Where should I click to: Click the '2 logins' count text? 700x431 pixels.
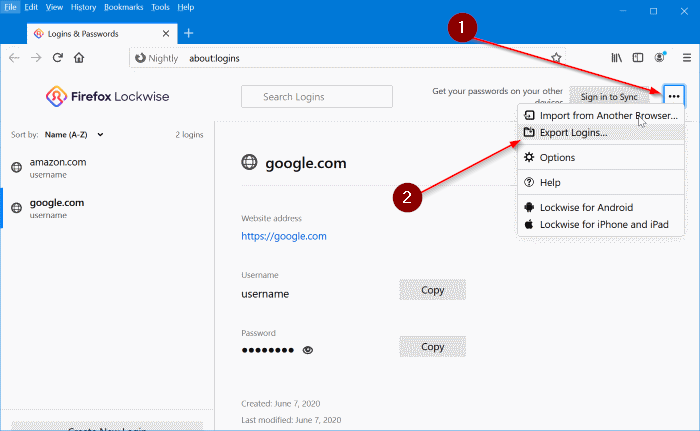coord(189,134)
